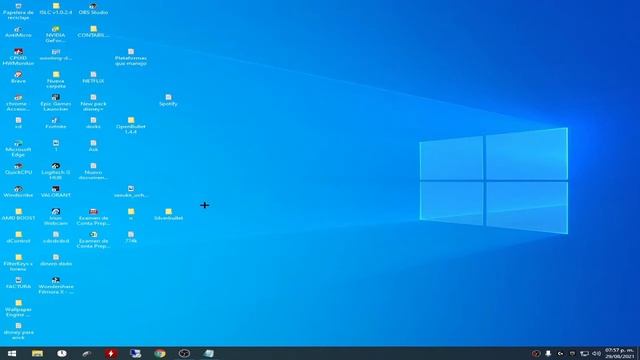Open the red lightning bolt taskbar app
This screenshot has width=640, height=360.
click(111, 353)
